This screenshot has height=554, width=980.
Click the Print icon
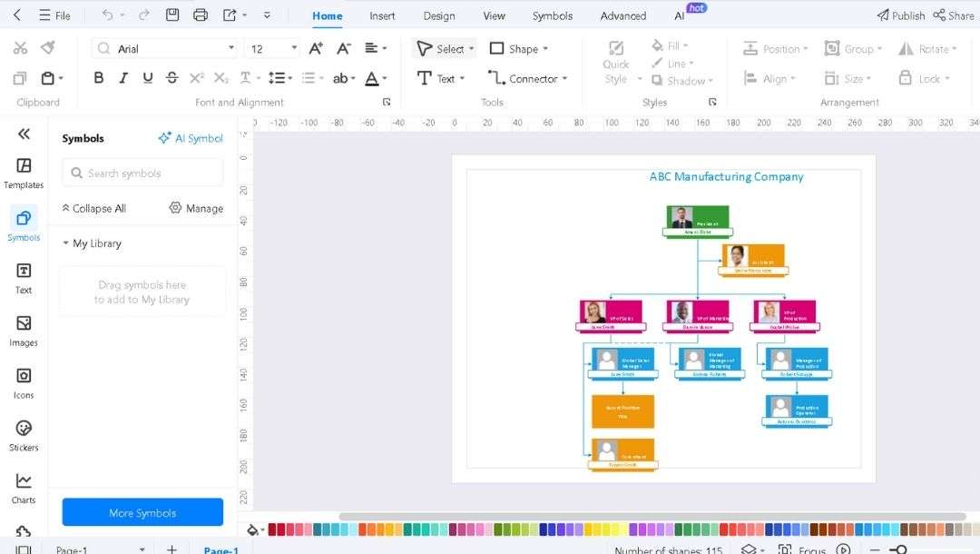coord(200,15)
